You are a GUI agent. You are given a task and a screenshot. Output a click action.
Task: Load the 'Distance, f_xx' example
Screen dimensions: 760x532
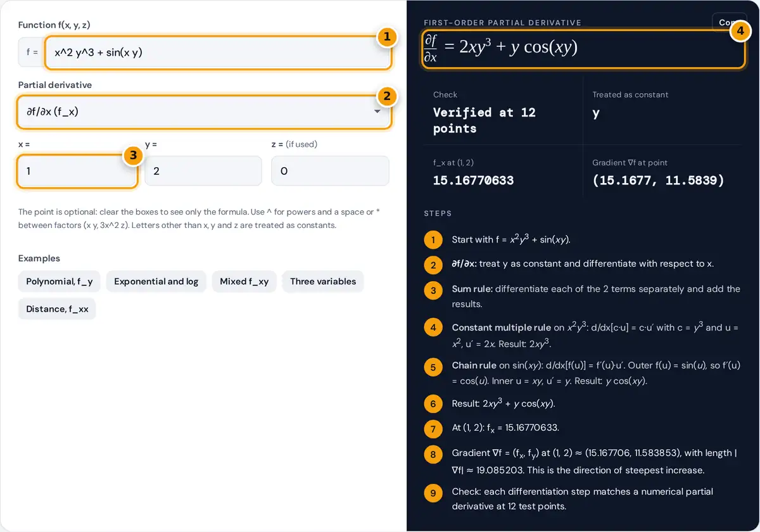tap(57, 309)
